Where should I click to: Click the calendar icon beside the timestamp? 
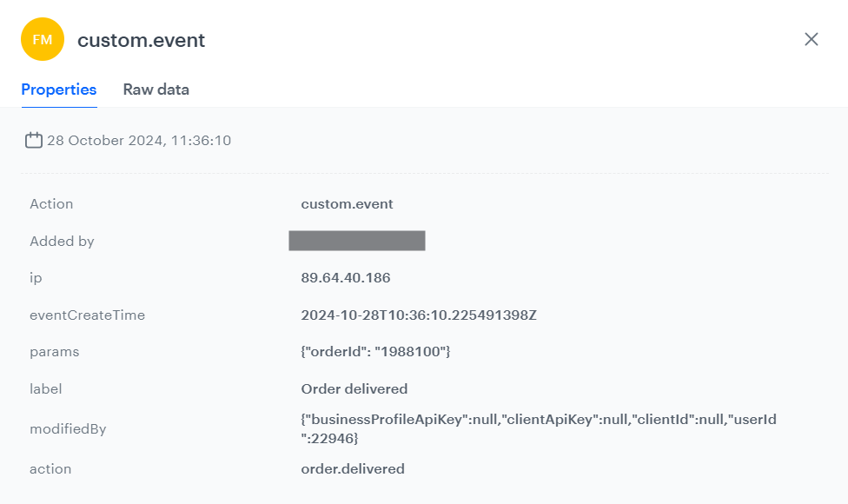(33, 140)
